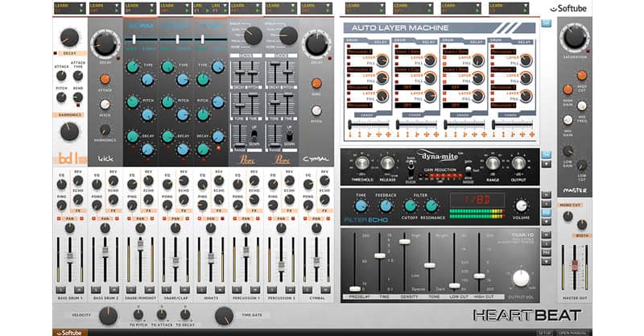The width and height of the screenshot is (644, 336).
Task: Toggle the Filter Echo blue IN button
Action: pos(547,213)
